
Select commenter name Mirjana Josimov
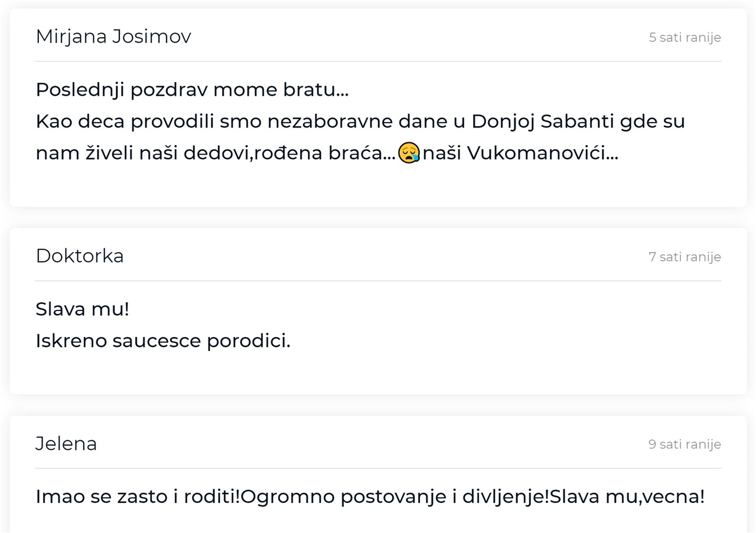(x=113, y=37)
